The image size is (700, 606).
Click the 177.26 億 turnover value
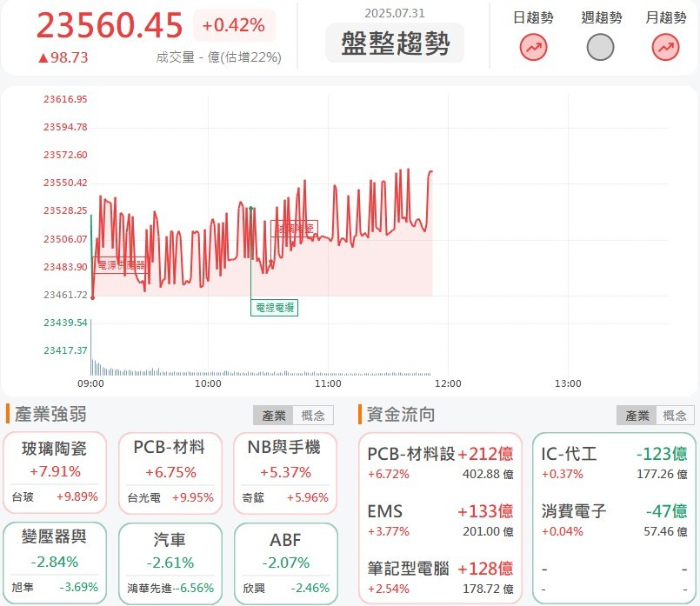point(662,474)
